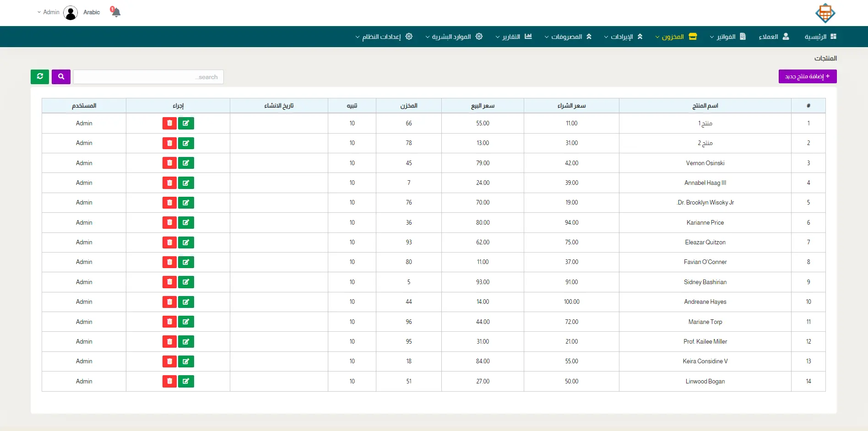Click the purple search magnifier button
The image size is (868, 431).
tap(61, 77)
